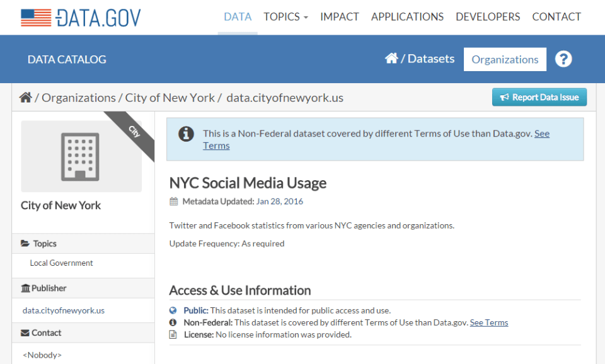Open the Data menu item

tap(238, 17)
